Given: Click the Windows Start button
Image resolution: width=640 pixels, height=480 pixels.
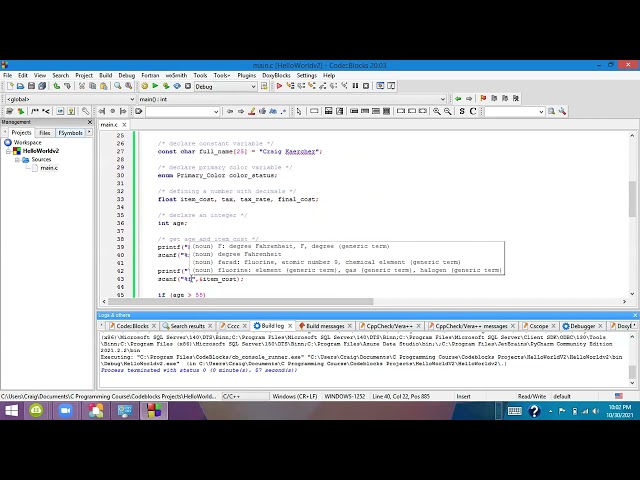Looking at the screenshot, I should 11,411.
